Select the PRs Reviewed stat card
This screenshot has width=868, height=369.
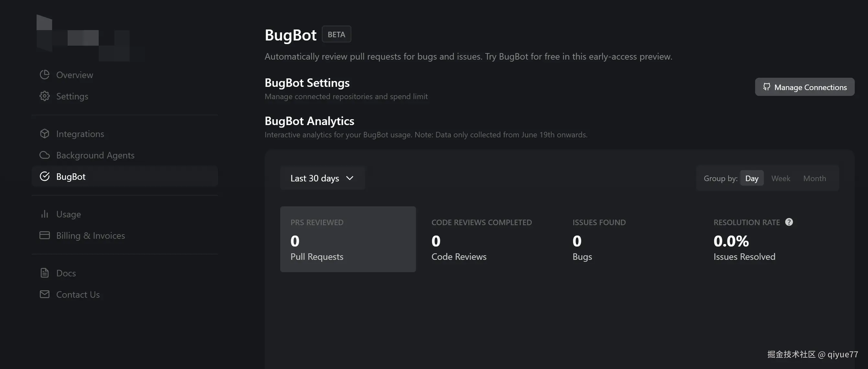348,239
